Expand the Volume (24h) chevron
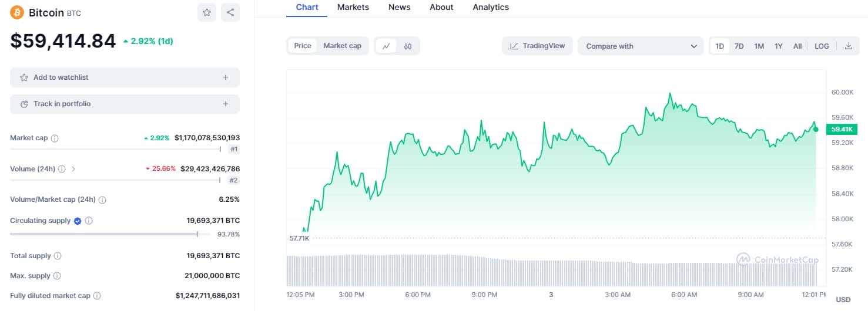The image size is (868, 311). [73, 169]
